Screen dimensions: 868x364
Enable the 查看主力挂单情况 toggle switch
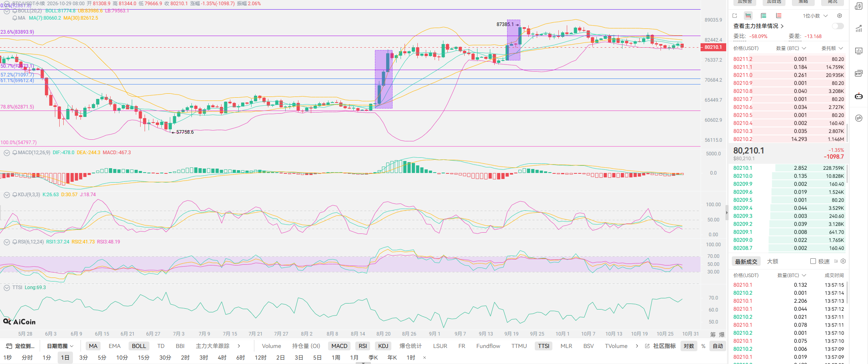click(x=838, y=26)
